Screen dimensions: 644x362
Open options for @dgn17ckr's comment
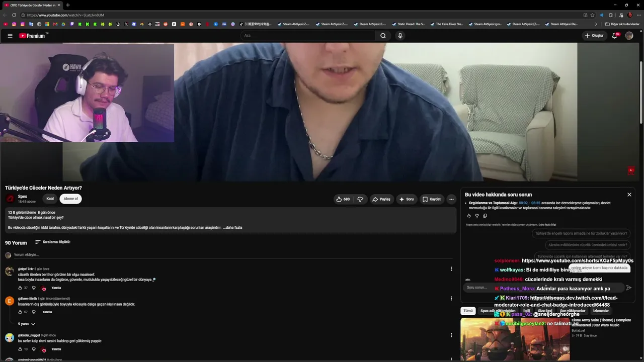(451, 269)
